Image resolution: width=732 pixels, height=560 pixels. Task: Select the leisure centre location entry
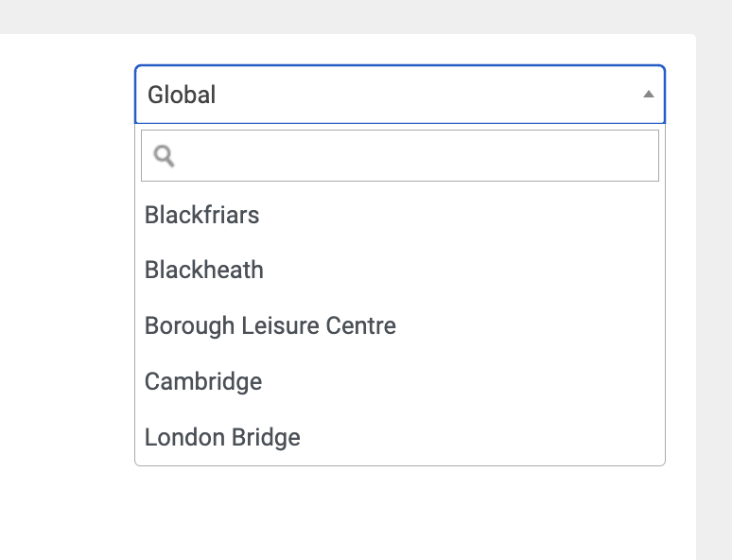tap(400, 325)
